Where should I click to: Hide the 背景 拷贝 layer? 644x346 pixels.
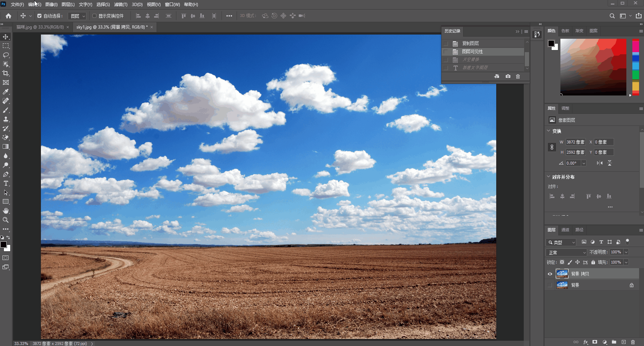coord(550,274)
